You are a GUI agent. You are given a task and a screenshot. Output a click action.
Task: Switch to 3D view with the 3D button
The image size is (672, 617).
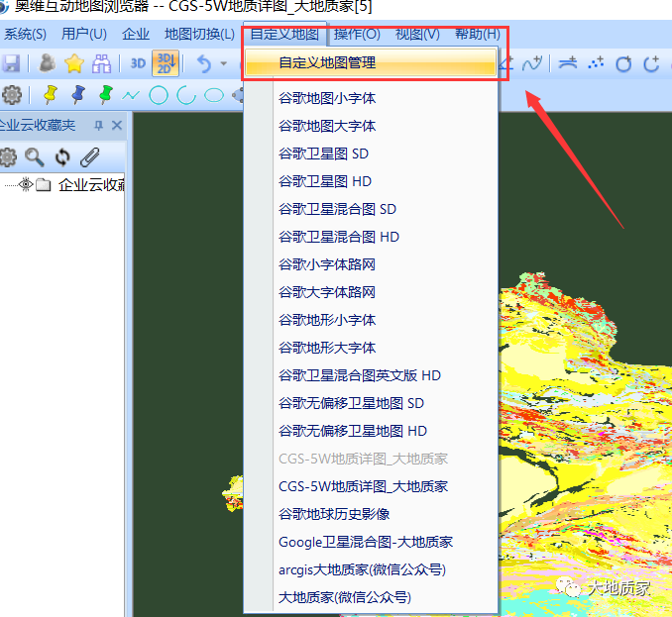coord(138,63)
